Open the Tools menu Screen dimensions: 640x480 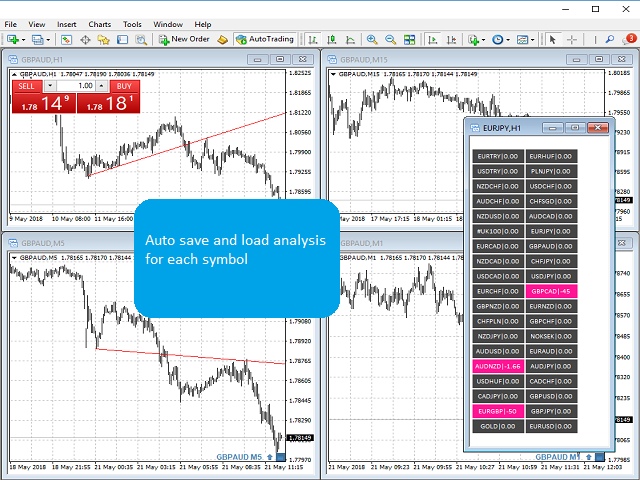pyautogui.click(x=132, y=24)
